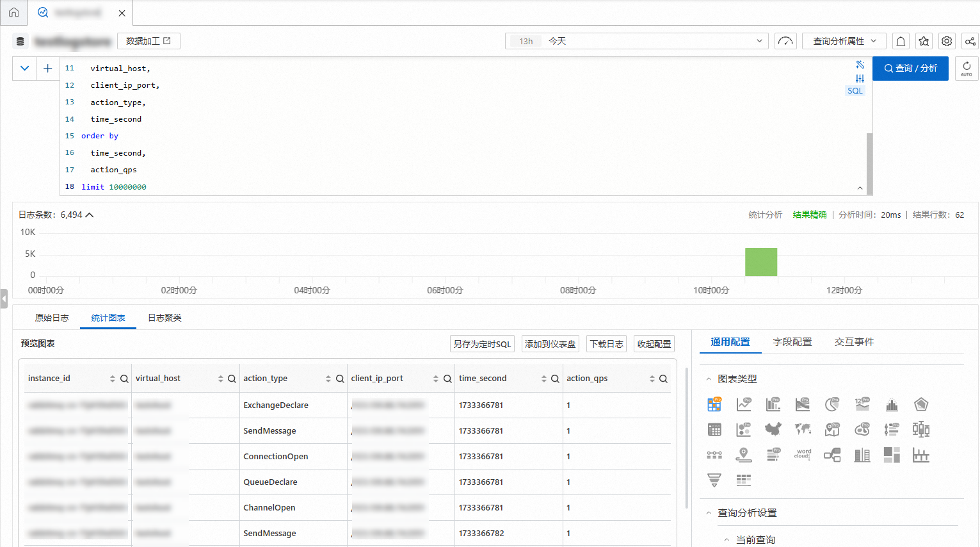
Task: Click the 收起配置 button
Action: 654,344
